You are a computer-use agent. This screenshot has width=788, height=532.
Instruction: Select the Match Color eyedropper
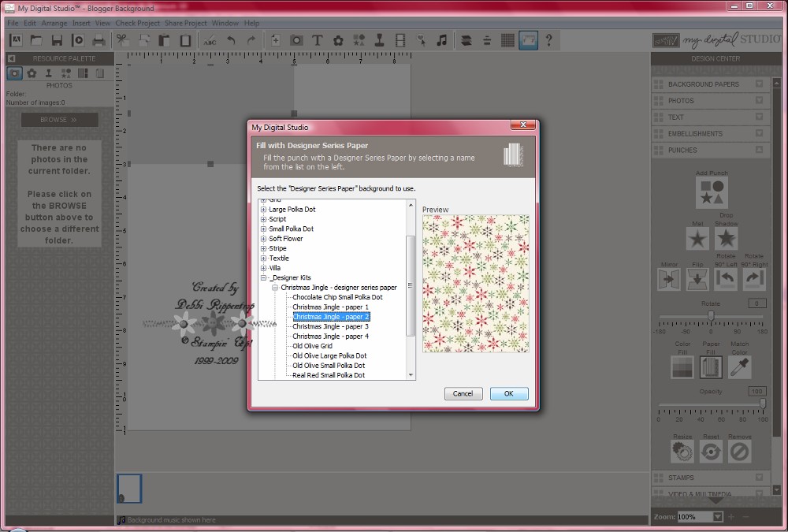click(x=740, y=367)
